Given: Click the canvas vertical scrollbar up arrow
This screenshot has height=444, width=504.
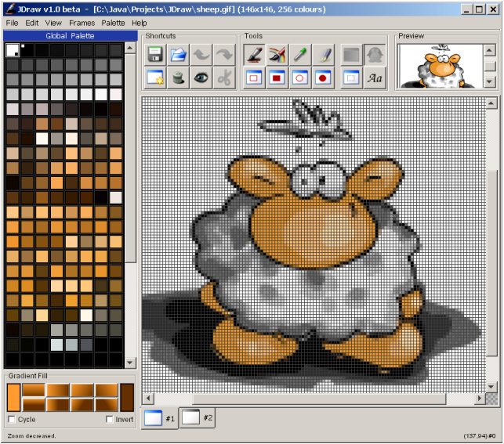Looking at the screenshot, I should point(491,103).
